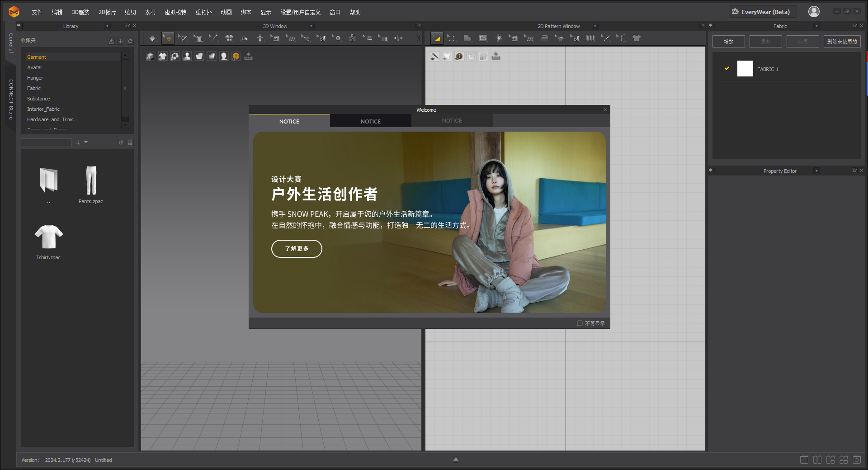
Task: Open the Tshirt.zpac thumbnail in the Library
Action: click(48, 236)
